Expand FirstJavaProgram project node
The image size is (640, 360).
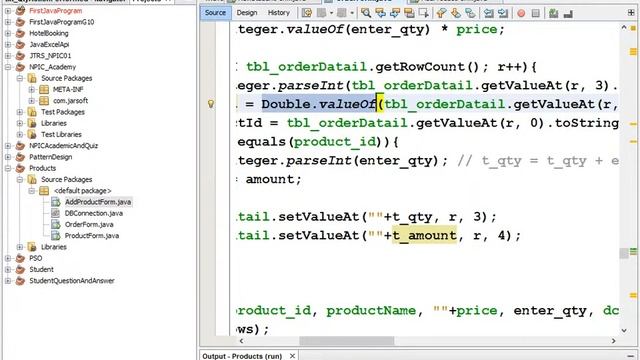click(x=8, y=11)
